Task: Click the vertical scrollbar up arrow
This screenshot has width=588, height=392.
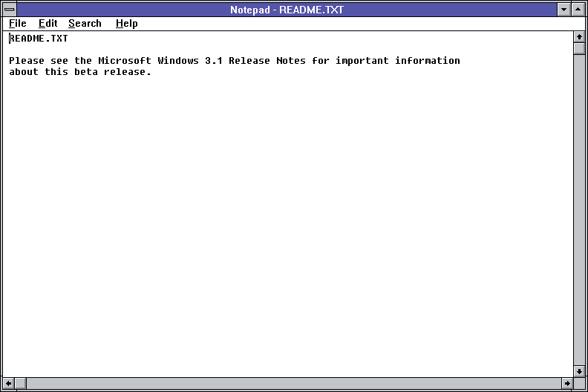Action: pos(579,37)
